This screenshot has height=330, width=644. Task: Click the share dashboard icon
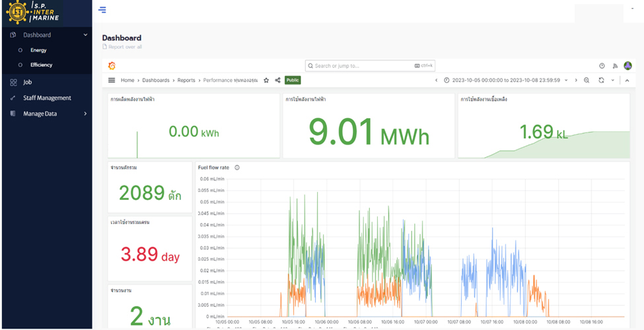click(x=277, y=81)
